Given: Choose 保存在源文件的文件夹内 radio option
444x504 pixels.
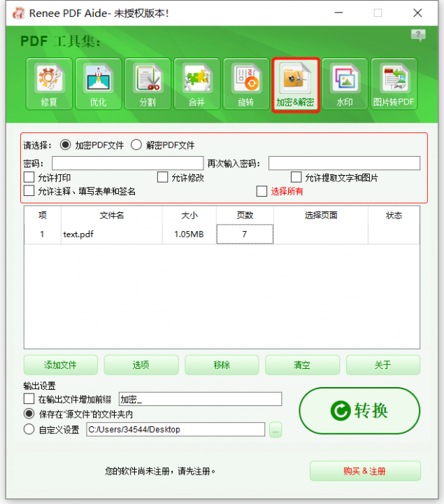Looking at the screenshot, I should (x=29, y=414).
